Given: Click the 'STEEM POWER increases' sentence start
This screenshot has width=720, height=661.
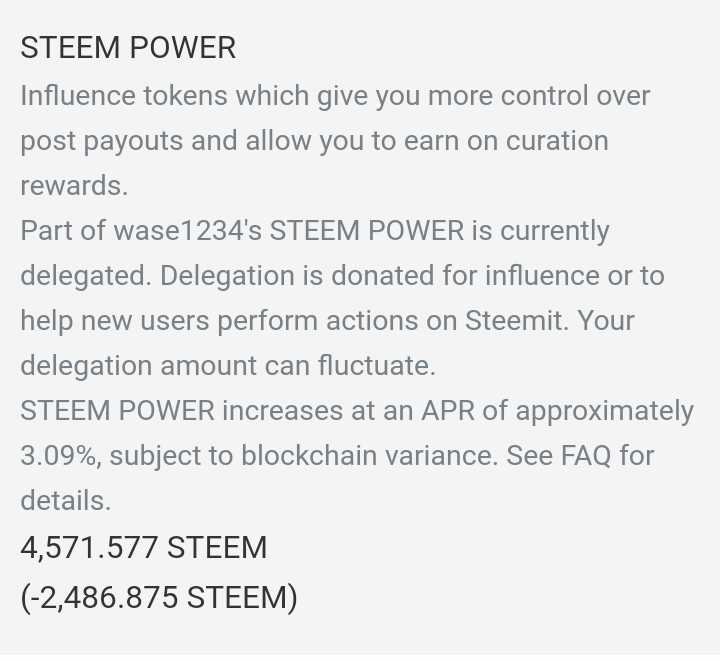Looking at the screenshot, I should tap(181, 410).
